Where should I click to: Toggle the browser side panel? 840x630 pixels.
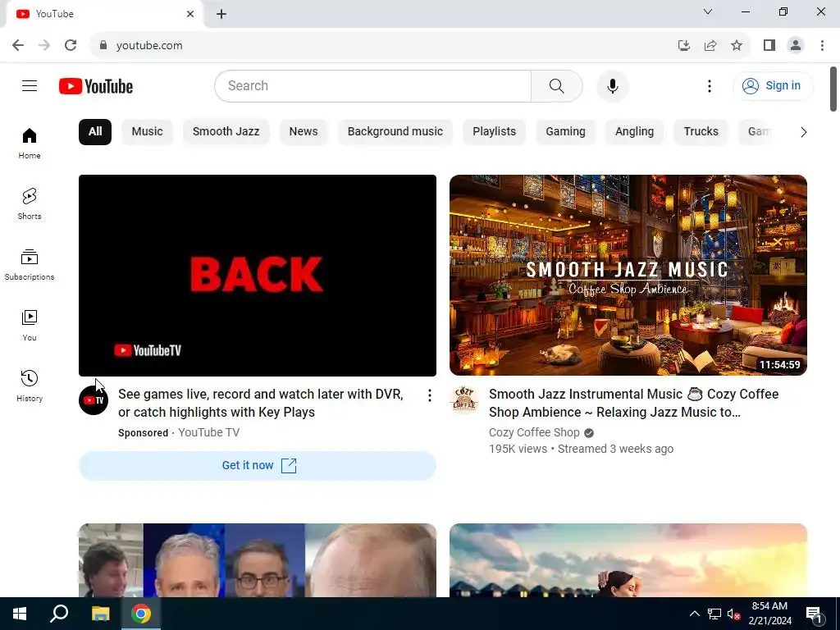[769, 45]
